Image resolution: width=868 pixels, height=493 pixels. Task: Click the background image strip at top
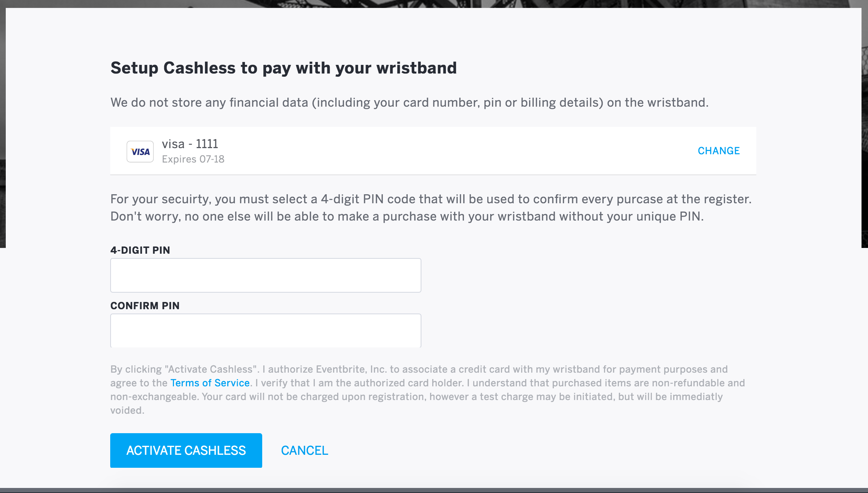pyautogui.click(x=434, y=4)
